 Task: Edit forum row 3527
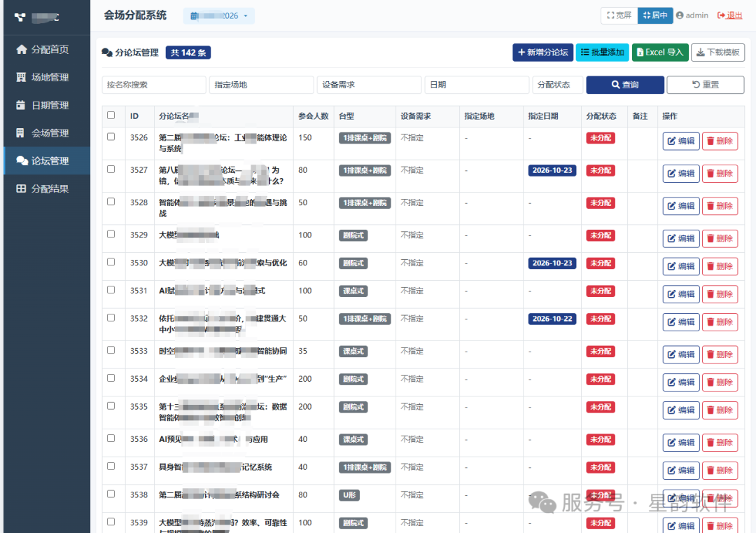(x=681, y=174)
